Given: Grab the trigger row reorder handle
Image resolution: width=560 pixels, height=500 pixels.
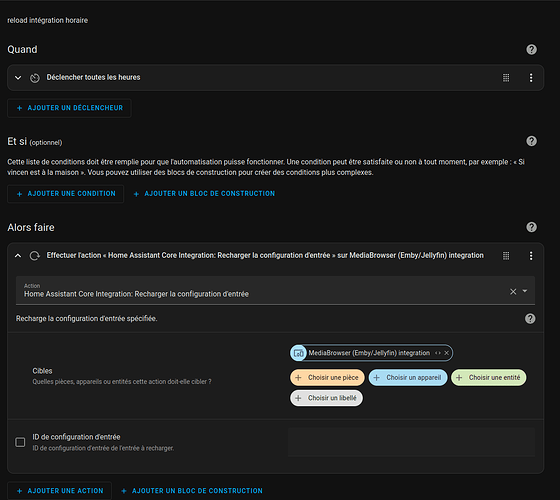Looking at the screenshot, I should tap(506, 78).
